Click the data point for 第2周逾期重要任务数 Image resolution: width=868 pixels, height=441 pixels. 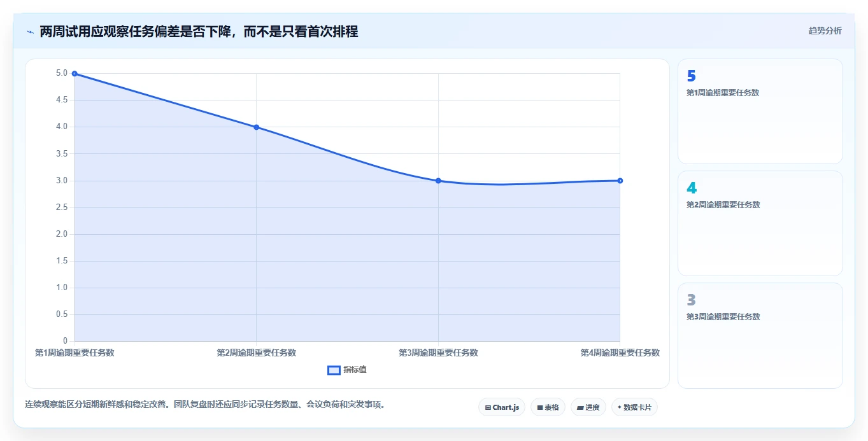point(257,127)
